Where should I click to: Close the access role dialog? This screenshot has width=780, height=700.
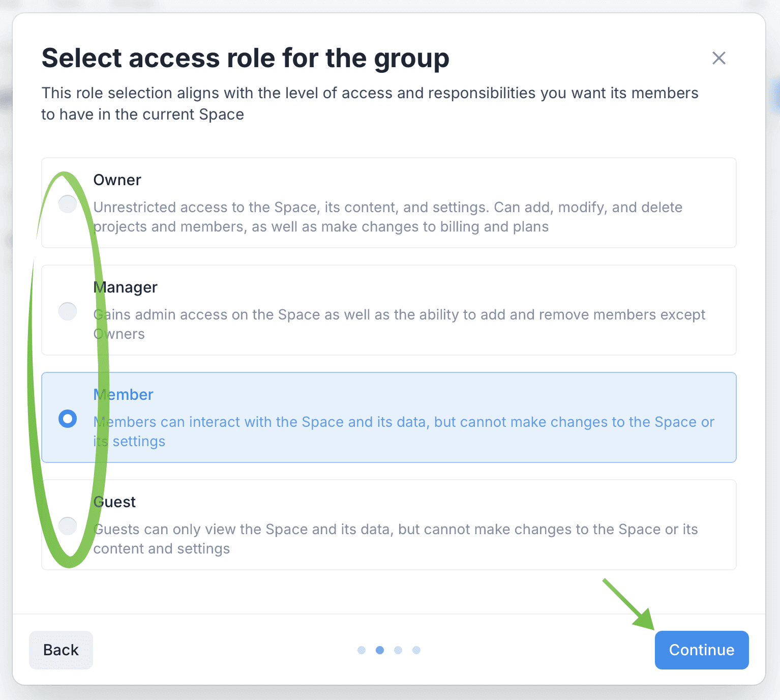(x=718, y=58)
